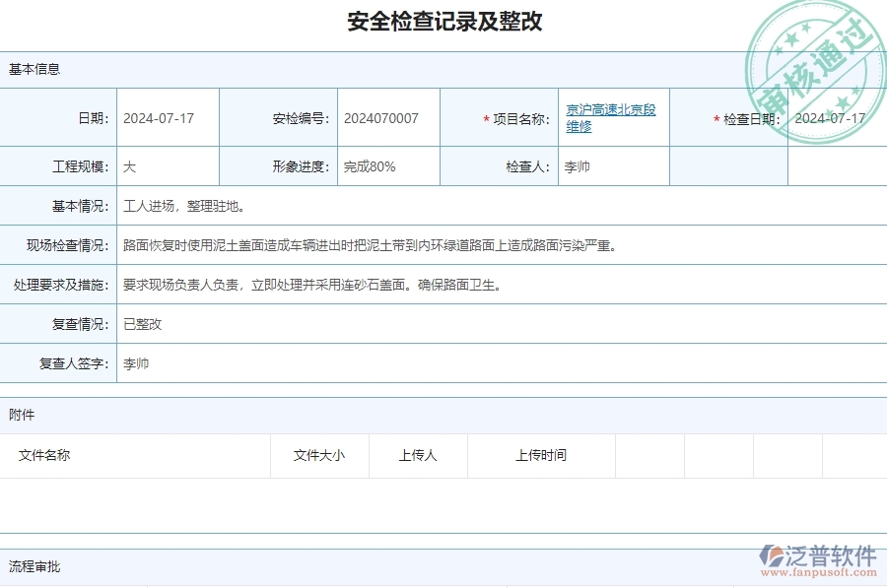Select the 基本信息 section header

(x=30, y=69)
